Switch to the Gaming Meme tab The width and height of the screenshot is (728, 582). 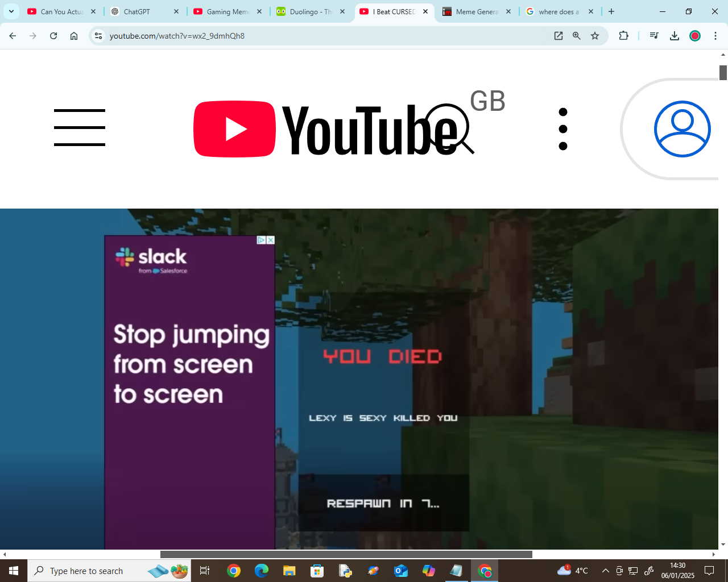[227, 11]
